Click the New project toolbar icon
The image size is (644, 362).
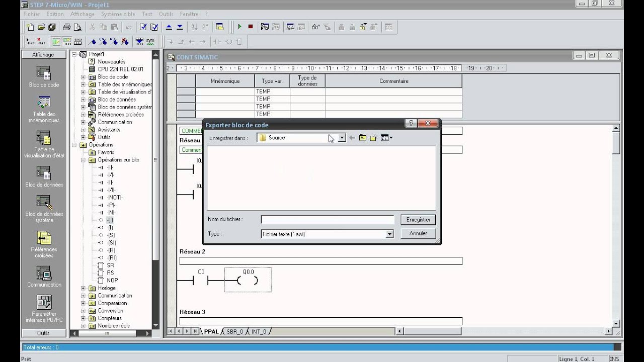pyautogui.click(x=30, y=27)
